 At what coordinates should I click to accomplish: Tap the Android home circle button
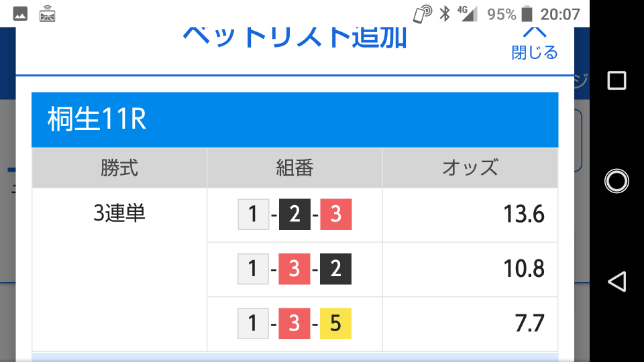pos(616,180)
